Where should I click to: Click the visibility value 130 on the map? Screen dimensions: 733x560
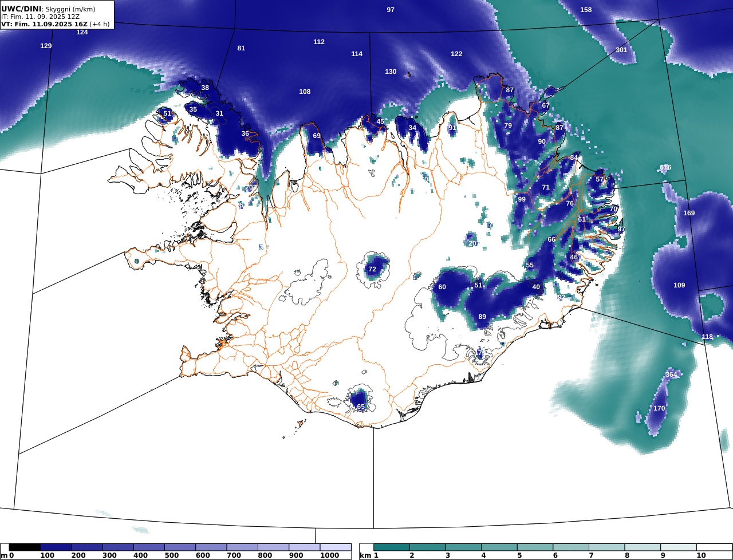tap(391, 72)
